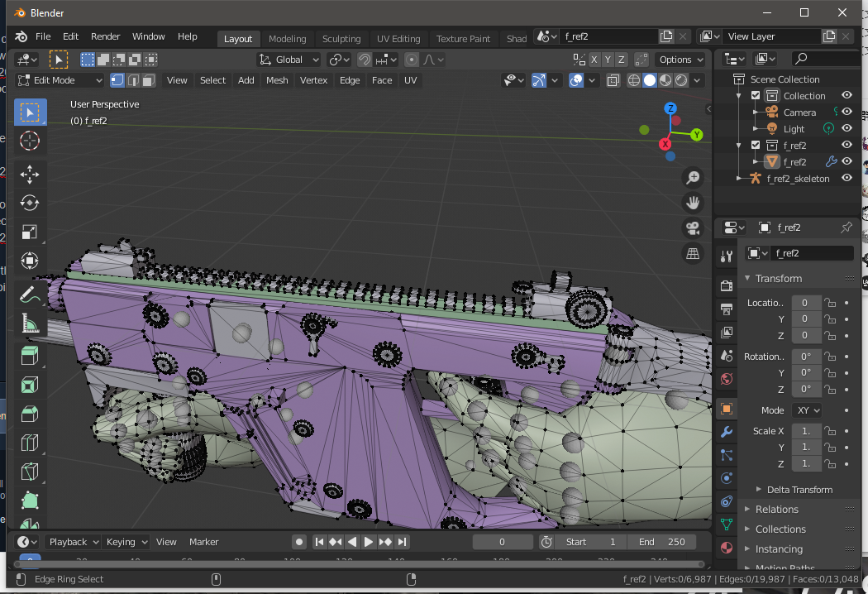
Task: Activate the Annotate pencil tool
Action: pos(30,294)
